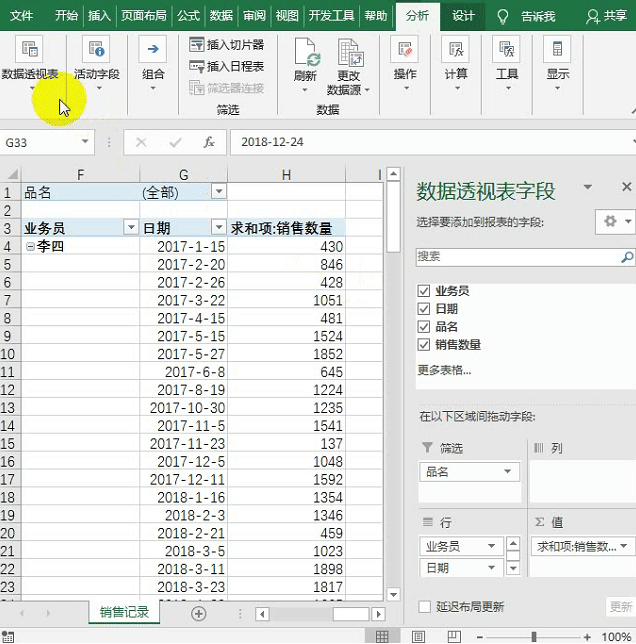Switch to Page Break Preview in the status bar
Screen dimensions: 636x644
[454, 636]
